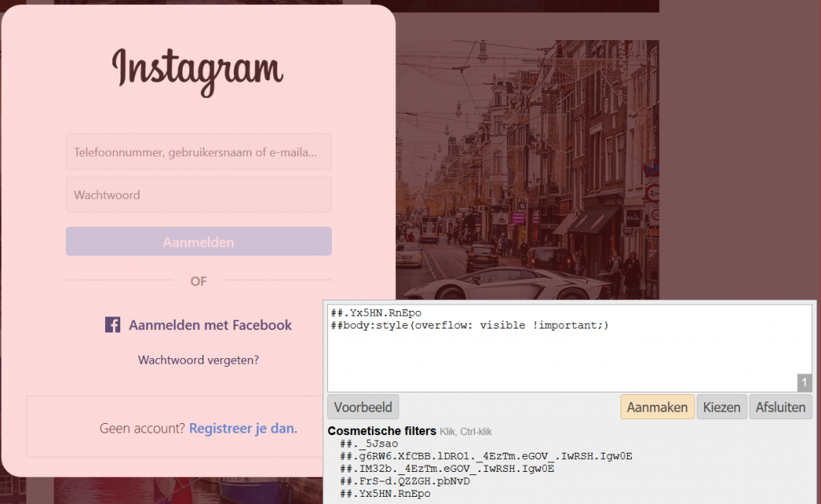Select the filter starting with ##.g6RW6.XfCBB
This screenshot has height=504, width=821.
(486, 457)
